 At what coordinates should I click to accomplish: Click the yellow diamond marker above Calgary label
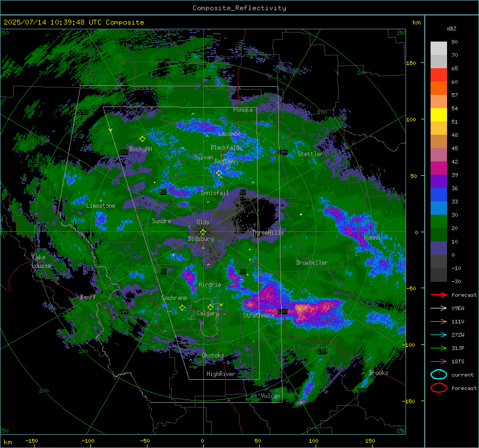(210, 307)
